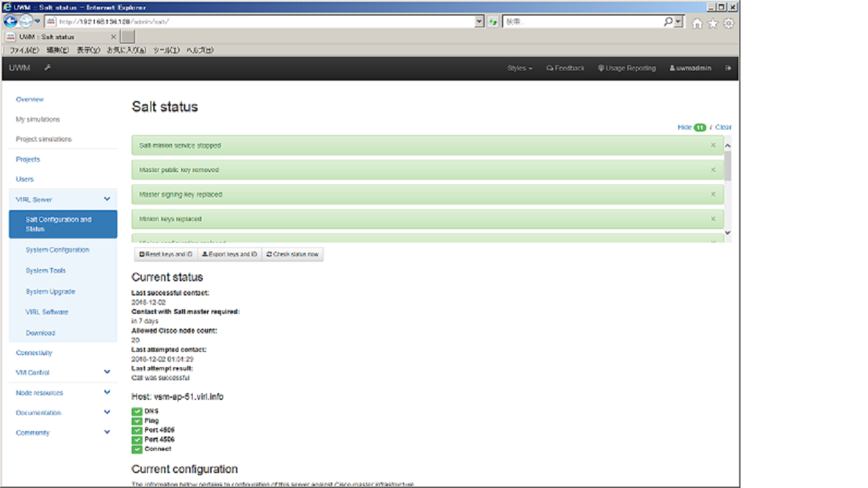The image size is (868, 488).
Task: Click the Export keys and ID button
Action: point(229,254)
